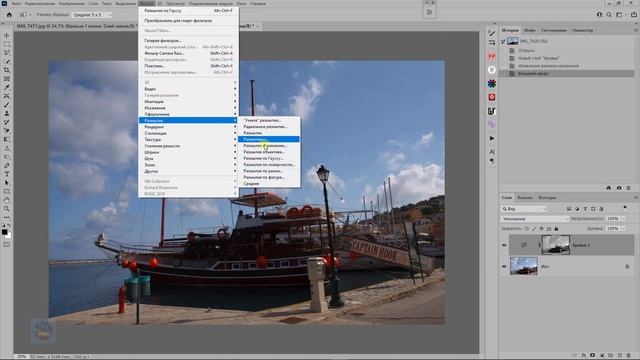
Task: Select the Path Selection arrow tool
Action: pyautogui.click(x=7, y=182)
